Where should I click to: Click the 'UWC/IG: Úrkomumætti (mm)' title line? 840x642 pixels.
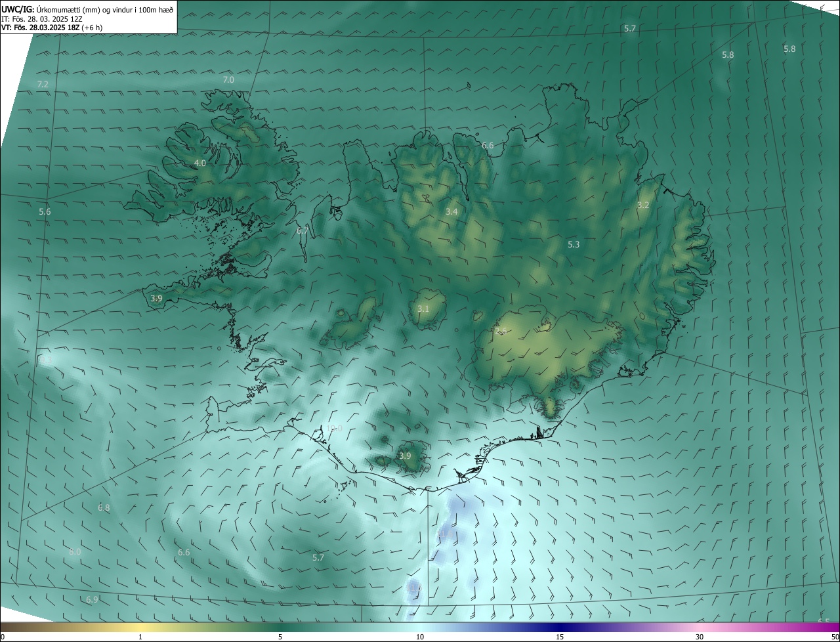[87, 9]
